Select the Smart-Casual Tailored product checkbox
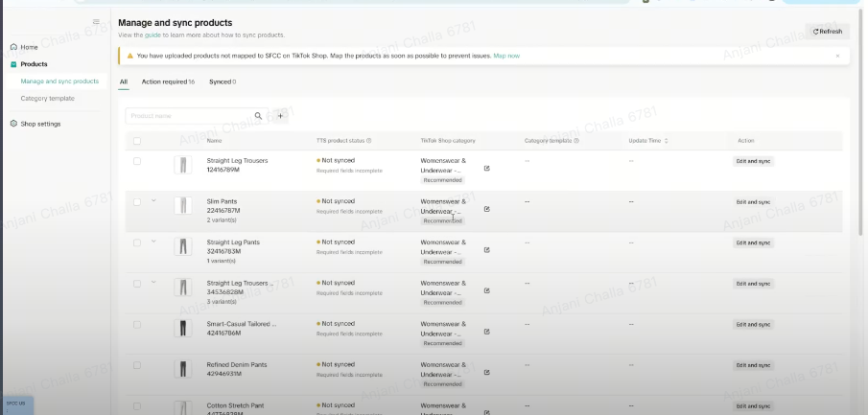The image size is (868, 415). (137, 324)
